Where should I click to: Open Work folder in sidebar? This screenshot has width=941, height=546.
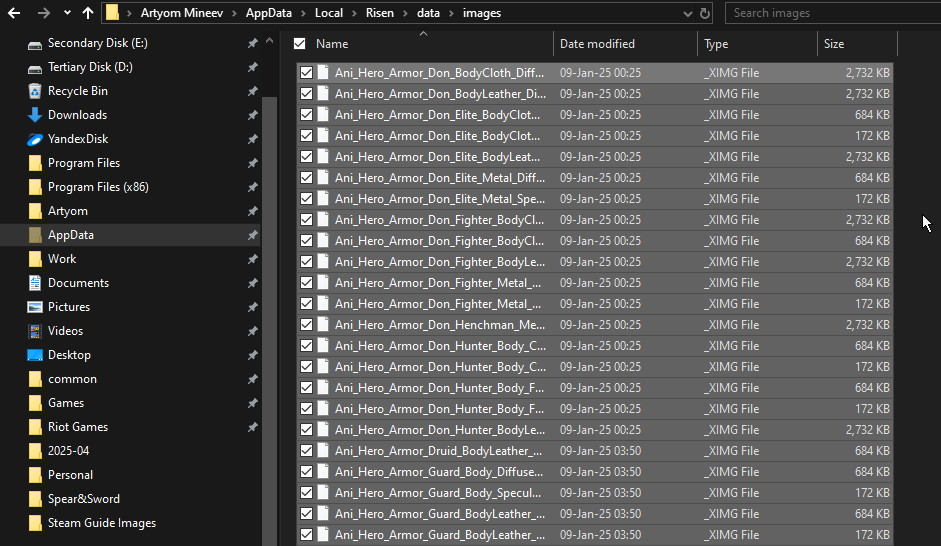[62, 259]
